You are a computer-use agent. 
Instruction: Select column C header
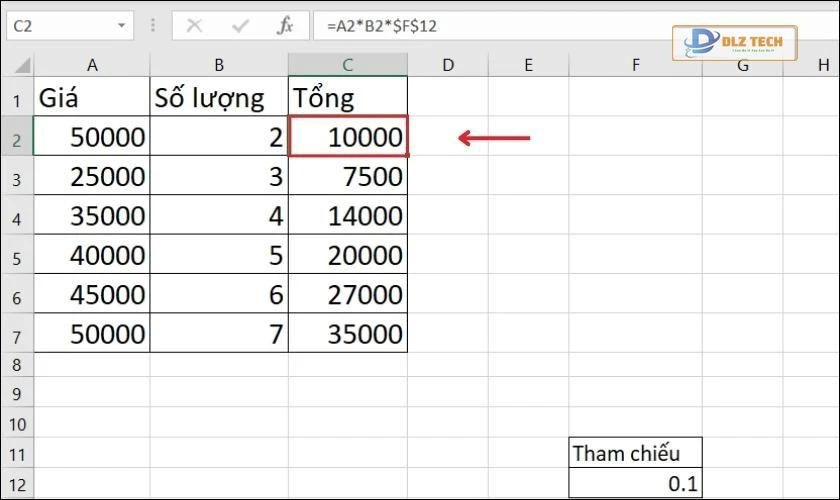347,66
